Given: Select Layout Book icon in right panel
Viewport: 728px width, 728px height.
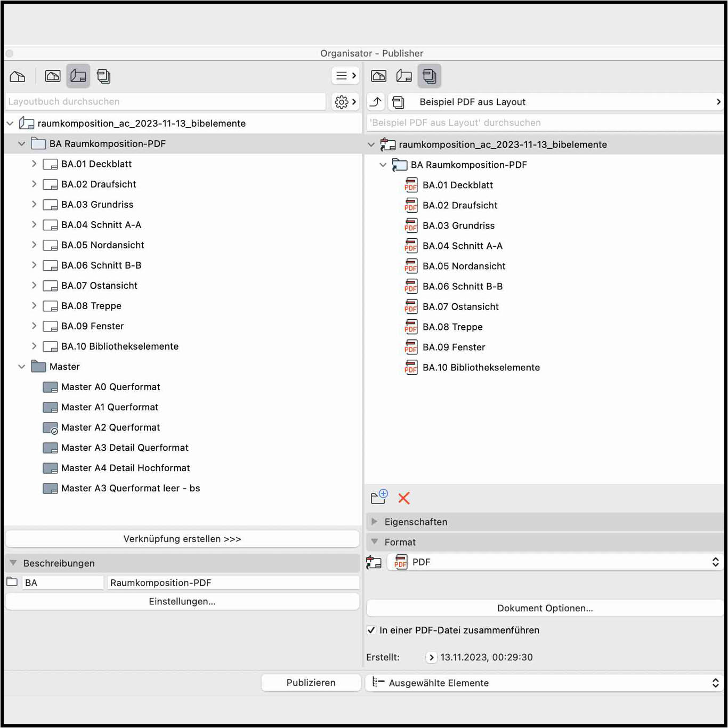Looking at the screenshot, I should 404,76.
